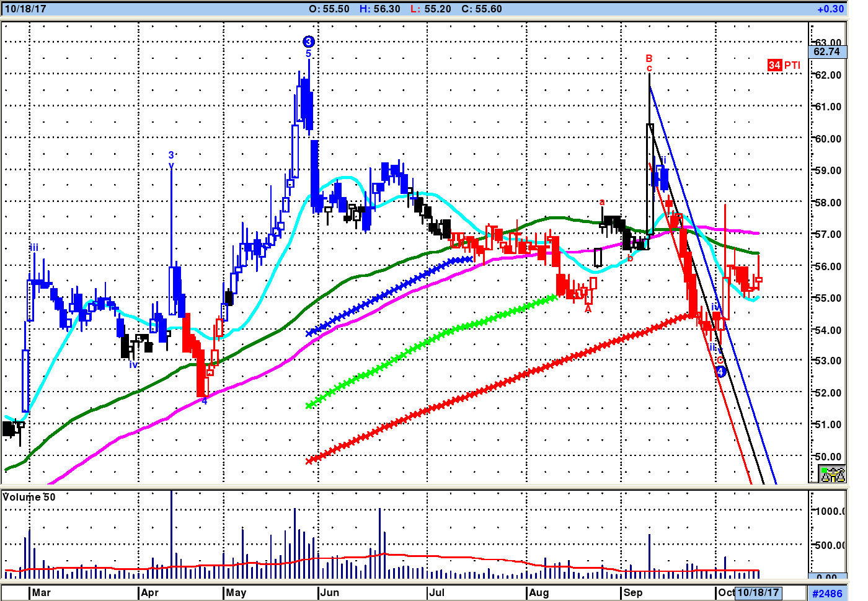Viewport: 868px width, 601px height.
Task: Click the blue iii wave label in March
Action: [x=34, y=248]
